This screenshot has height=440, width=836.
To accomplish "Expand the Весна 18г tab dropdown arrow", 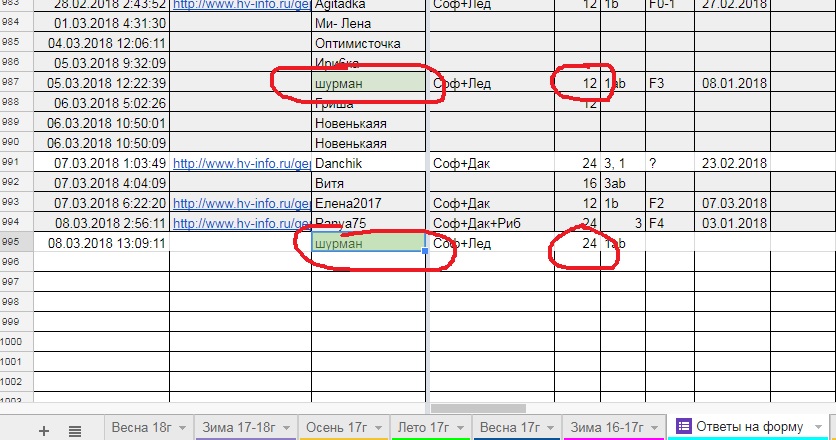I will 181,428.
